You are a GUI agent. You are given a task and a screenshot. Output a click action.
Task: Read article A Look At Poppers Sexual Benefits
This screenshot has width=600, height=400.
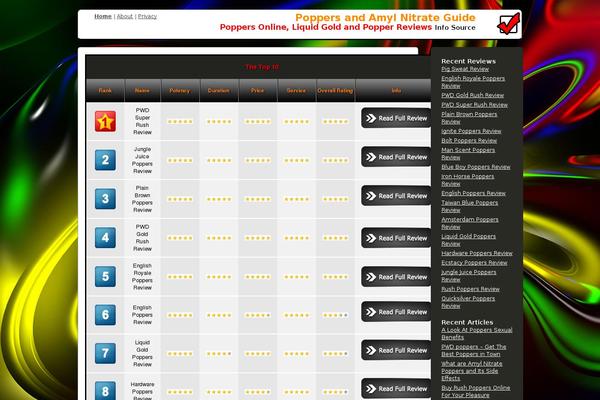click(x=477, y=333)
